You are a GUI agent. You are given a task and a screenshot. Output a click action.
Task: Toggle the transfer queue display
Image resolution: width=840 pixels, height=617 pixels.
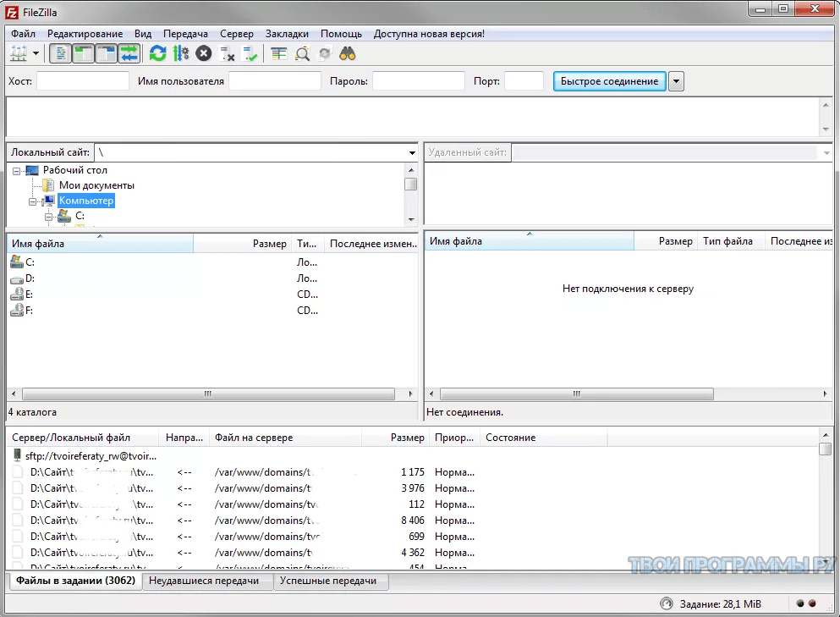[x=129, y=53]
